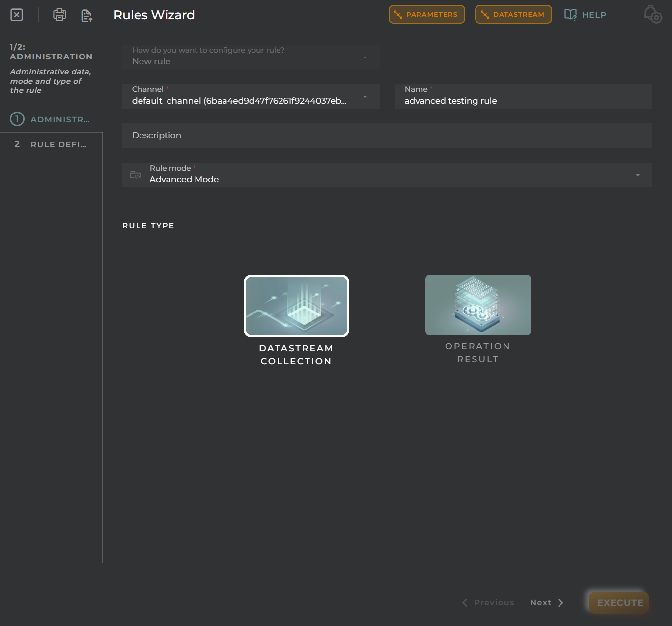Click the EXECUTE button
The image size is (672, 626).
point(619,602)
